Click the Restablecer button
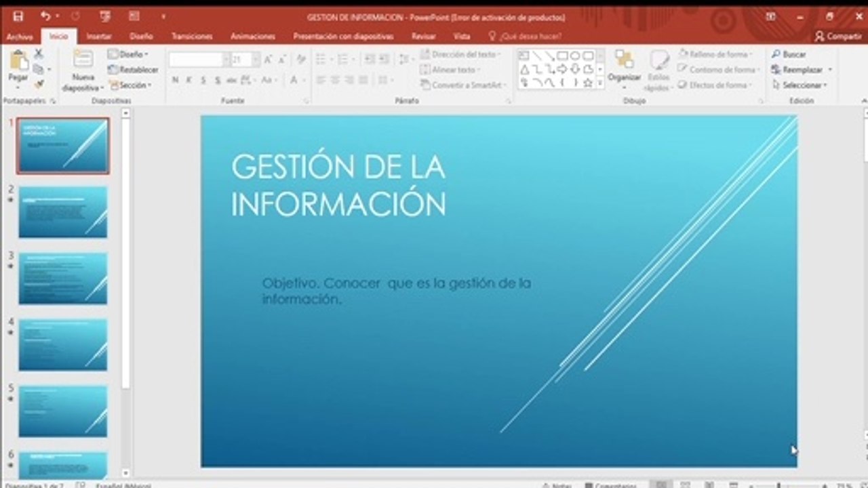The height and width of the screenshot is (488, 868). pos(133,70)
